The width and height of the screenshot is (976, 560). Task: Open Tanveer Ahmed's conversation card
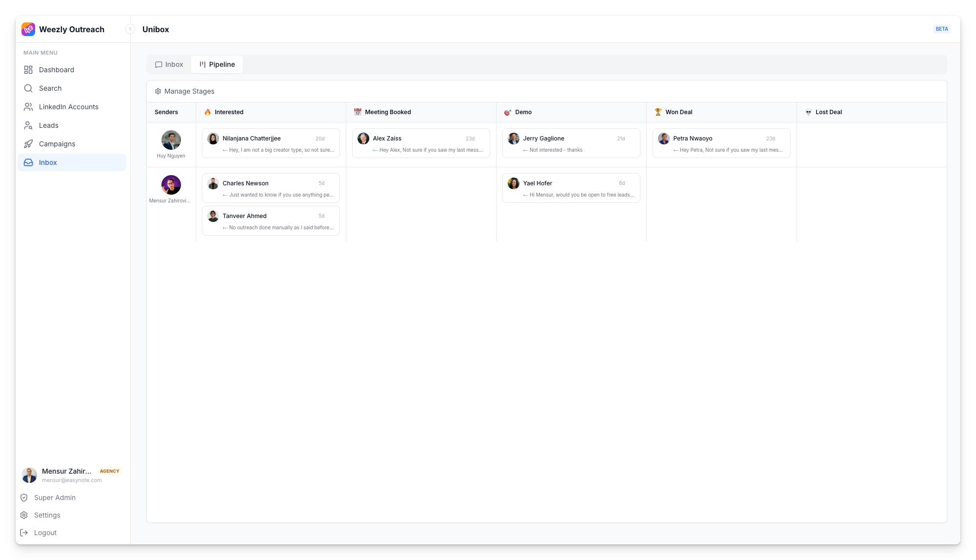tap(271, 221)
